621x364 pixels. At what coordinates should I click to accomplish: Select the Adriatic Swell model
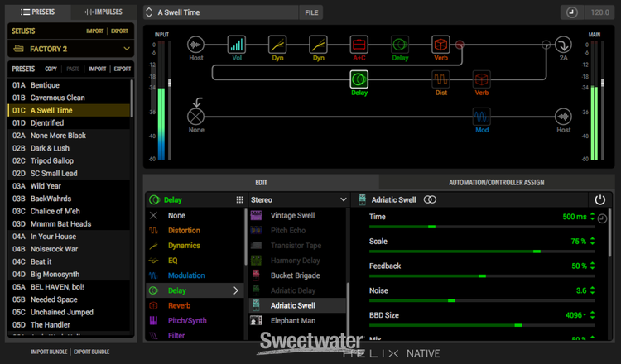pos(297,305)
